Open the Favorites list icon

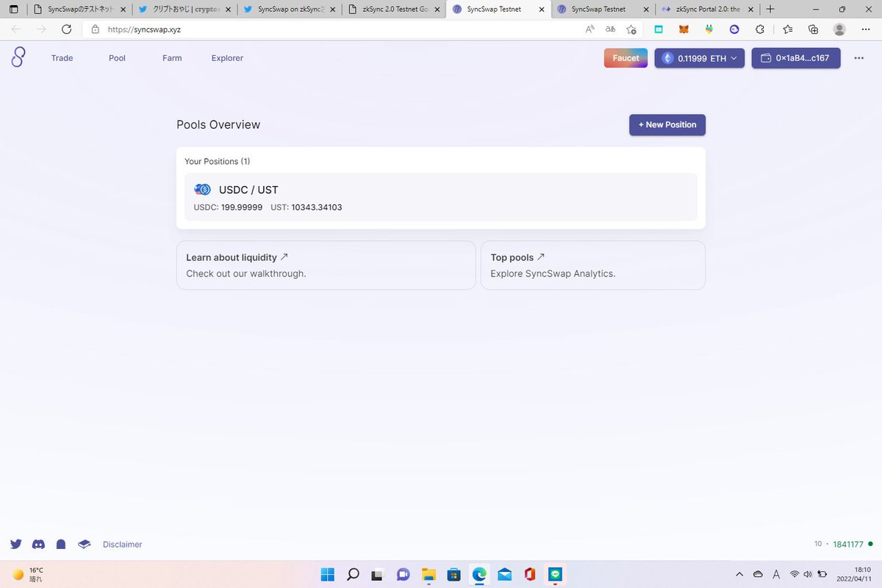coord(788,29)
